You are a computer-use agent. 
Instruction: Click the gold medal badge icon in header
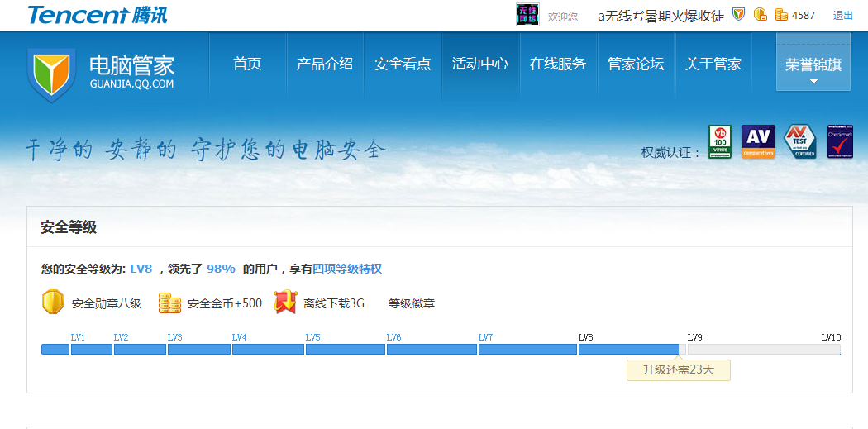[x=761, y=14]
